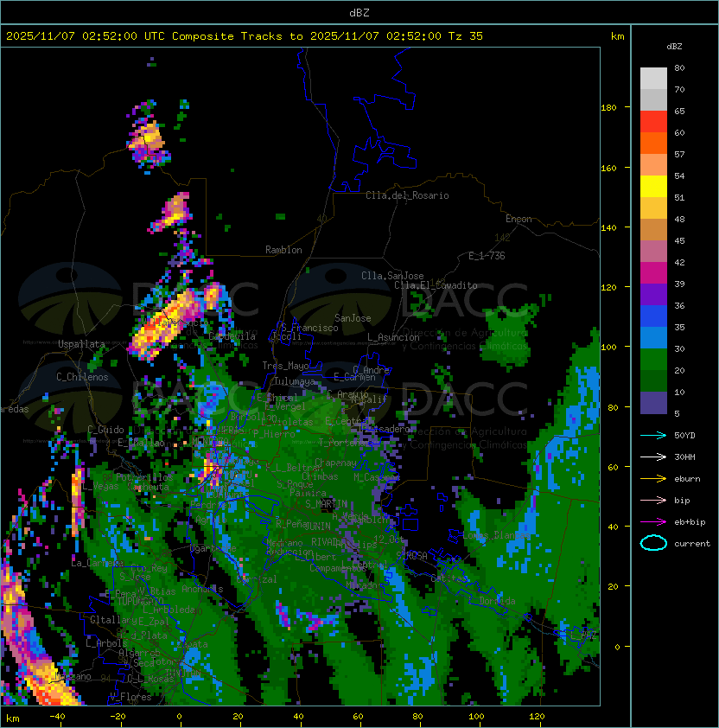Click the 80 tick on horizontal axis
Screen dimensions: 719x728
(x=417, y=717)
